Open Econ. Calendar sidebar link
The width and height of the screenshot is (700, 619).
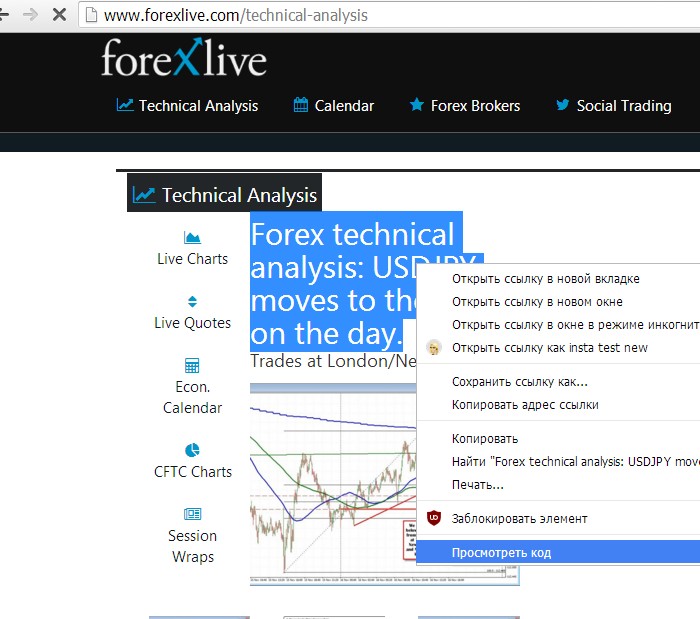click(192, 397)
